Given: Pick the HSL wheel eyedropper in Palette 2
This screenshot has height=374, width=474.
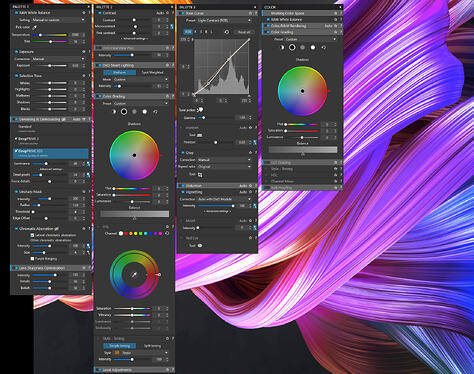Looking at the screenshot, I should [x=134, y=275].
